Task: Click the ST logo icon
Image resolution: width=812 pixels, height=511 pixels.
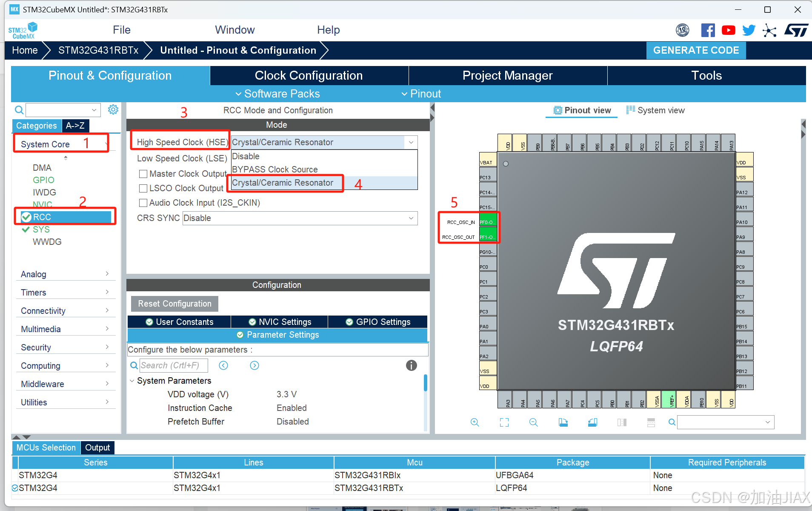Action: [x=796, y=30]
